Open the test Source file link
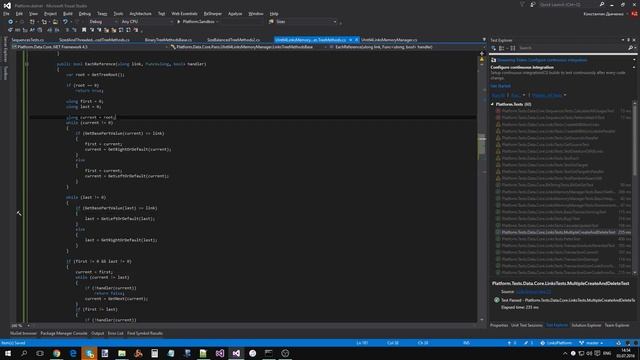 coord(533,292)
